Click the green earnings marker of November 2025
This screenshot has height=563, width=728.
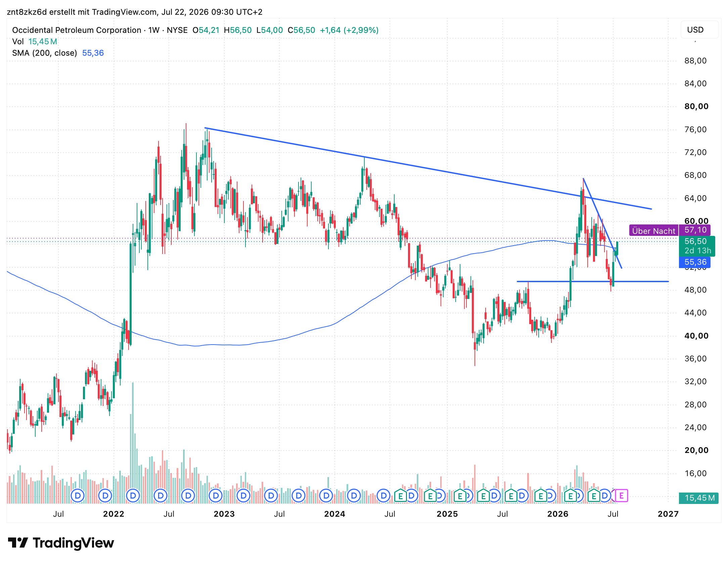point(541,495)
